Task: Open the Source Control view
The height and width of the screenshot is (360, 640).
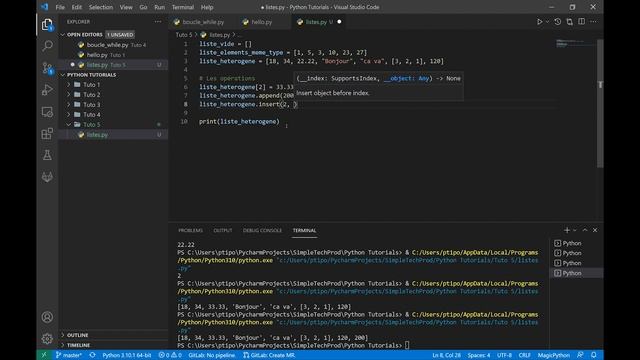Action: coord(47,68)
